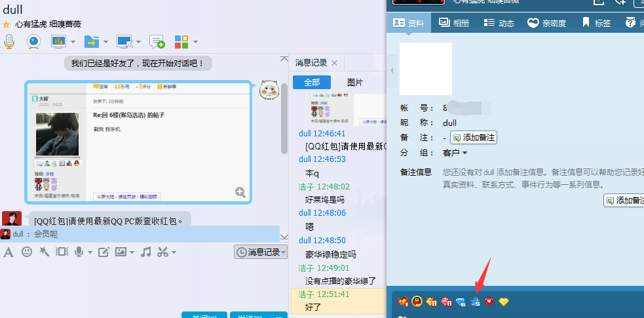Image resolution: width=644 pixels, height=318 pixels.
Task: Expand the screenshot scissors dropdown arrow
Action: [174, 252]
